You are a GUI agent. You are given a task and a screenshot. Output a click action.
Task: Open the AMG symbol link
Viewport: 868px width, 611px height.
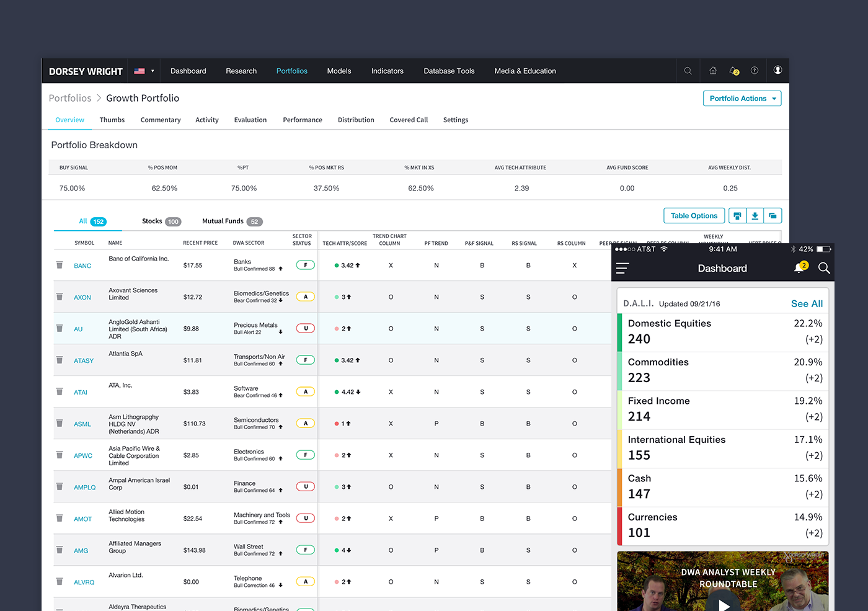point(81,551)
